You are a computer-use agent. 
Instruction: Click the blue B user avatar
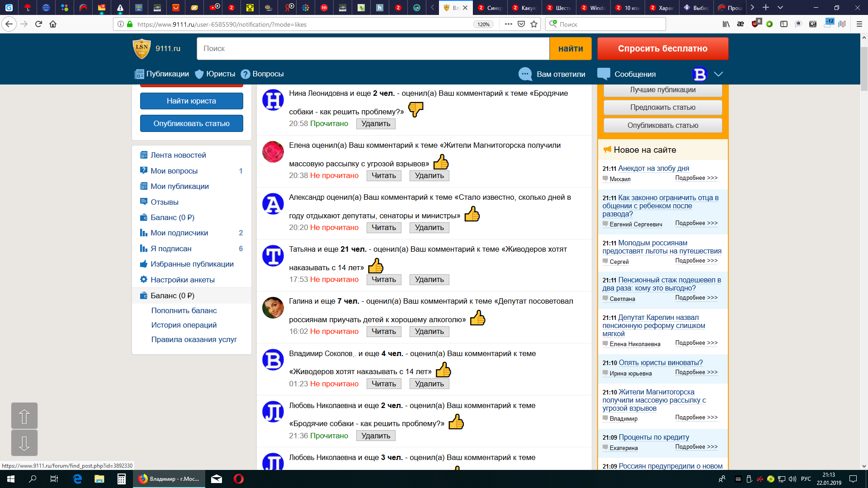click(x=699, y=74)
